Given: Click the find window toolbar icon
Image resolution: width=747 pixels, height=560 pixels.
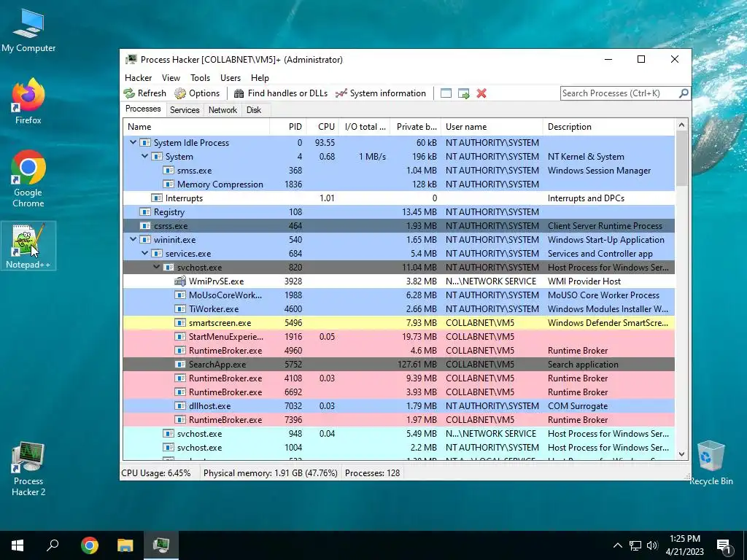Looking at the screenshot, I should 446,93.
